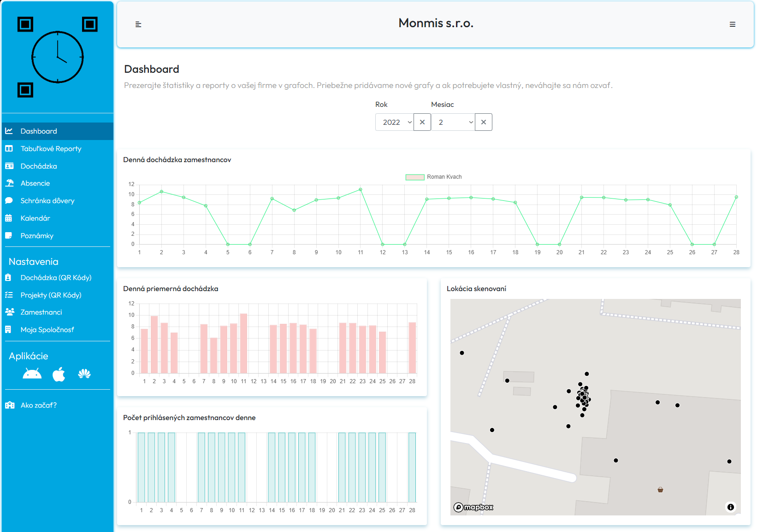757x532 pixels.
Task: Open the Kalendár page
Action: (57, 218)
